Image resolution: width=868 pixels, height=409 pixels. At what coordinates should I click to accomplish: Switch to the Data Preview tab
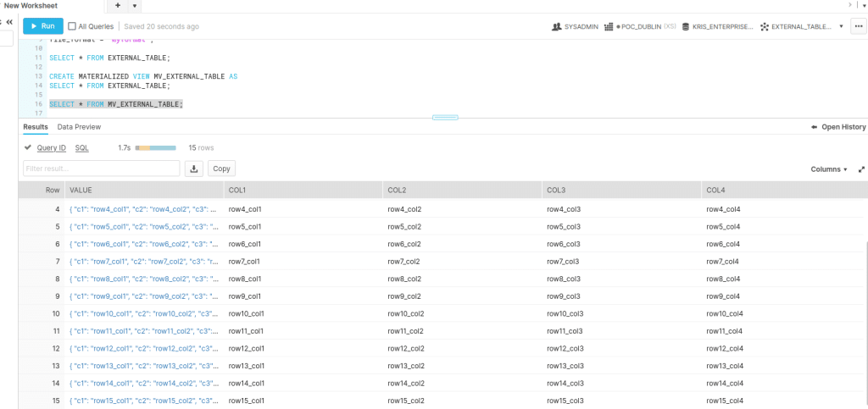tap(79, 127)
